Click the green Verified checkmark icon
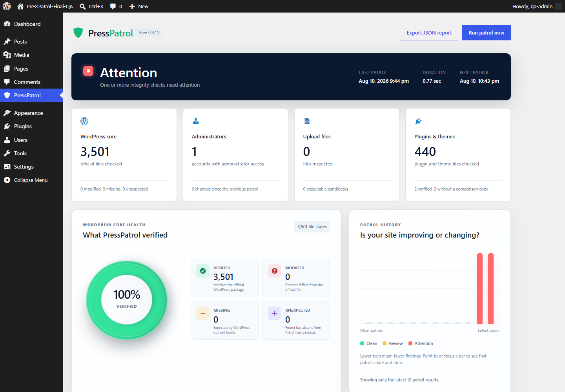This screenshot has width=565, height=392. click(203, 271)
